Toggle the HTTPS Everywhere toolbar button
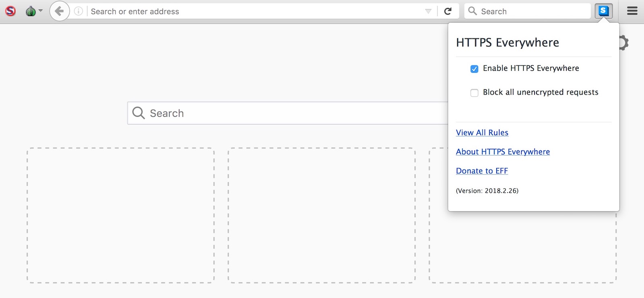Image resolution: width=644 pixels, height=298 pixels. (x=604, y=11)
